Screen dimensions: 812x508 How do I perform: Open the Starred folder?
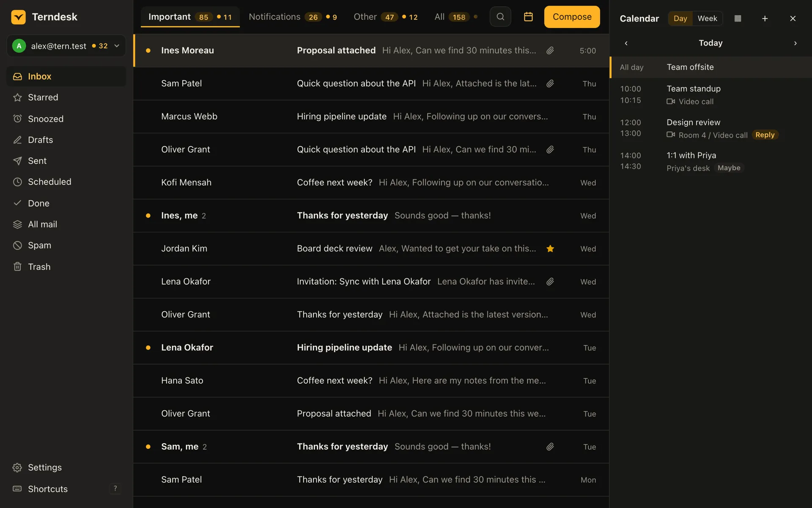pos(66,97)
